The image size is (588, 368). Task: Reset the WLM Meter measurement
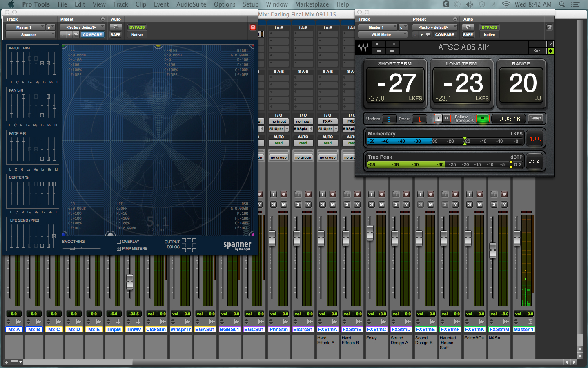[x=535, y=118]
